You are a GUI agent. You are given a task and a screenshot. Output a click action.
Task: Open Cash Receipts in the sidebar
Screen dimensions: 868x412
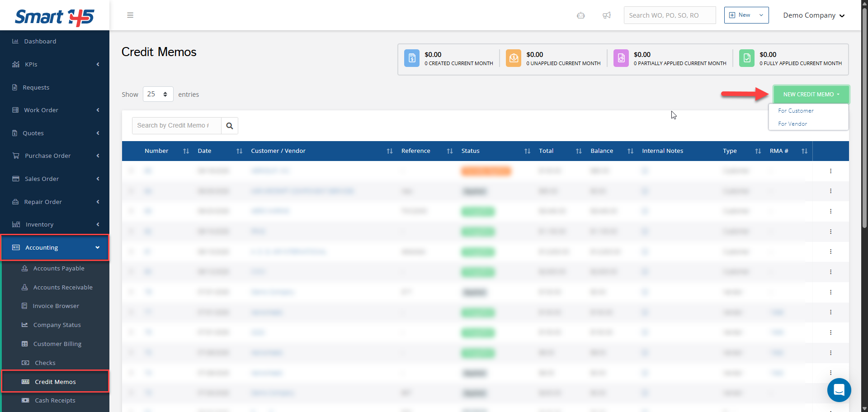pos(55,401)
